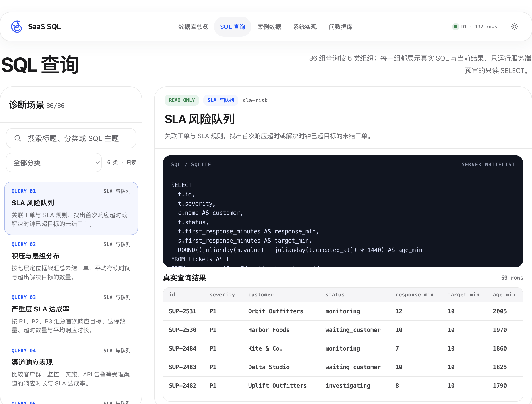Viewport: 532px width, 404px height.
Task: Click the Kite & Co. customer cell
Action: [265, 348]
